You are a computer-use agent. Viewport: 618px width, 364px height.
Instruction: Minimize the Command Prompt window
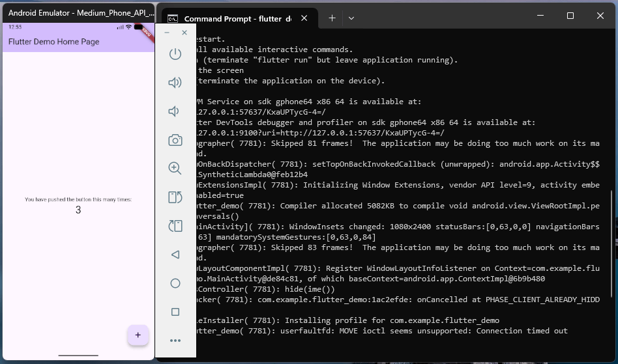(540, 16)
